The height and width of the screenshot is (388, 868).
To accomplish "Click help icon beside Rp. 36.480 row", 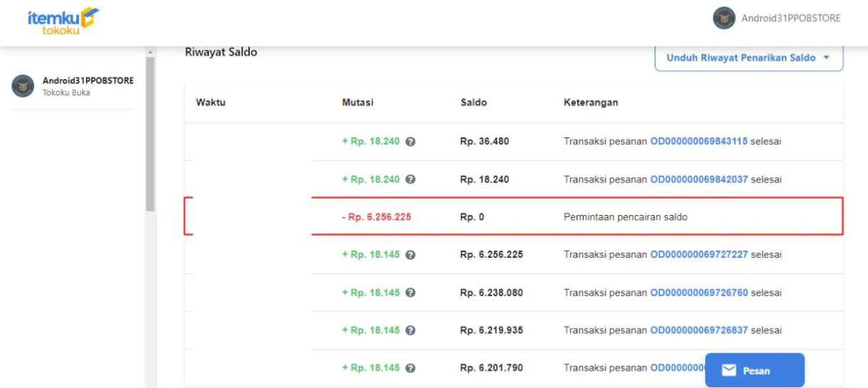I will [x=410, y=142].
